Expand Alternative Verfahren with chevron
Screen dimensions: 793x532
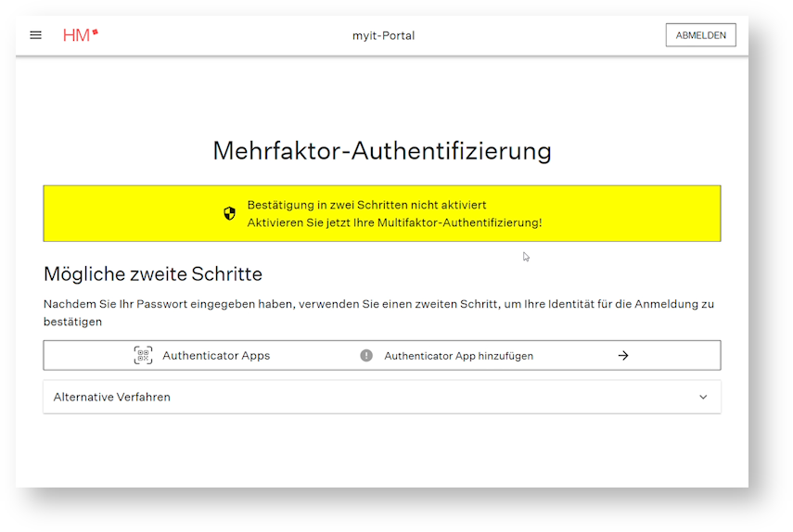coord(703,397)
